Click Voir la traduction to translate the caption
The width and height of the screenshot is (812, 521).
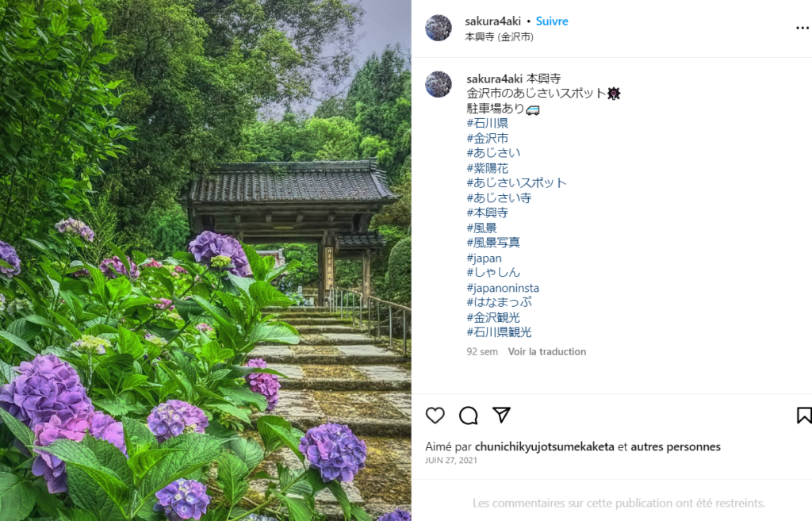[547, 351]
